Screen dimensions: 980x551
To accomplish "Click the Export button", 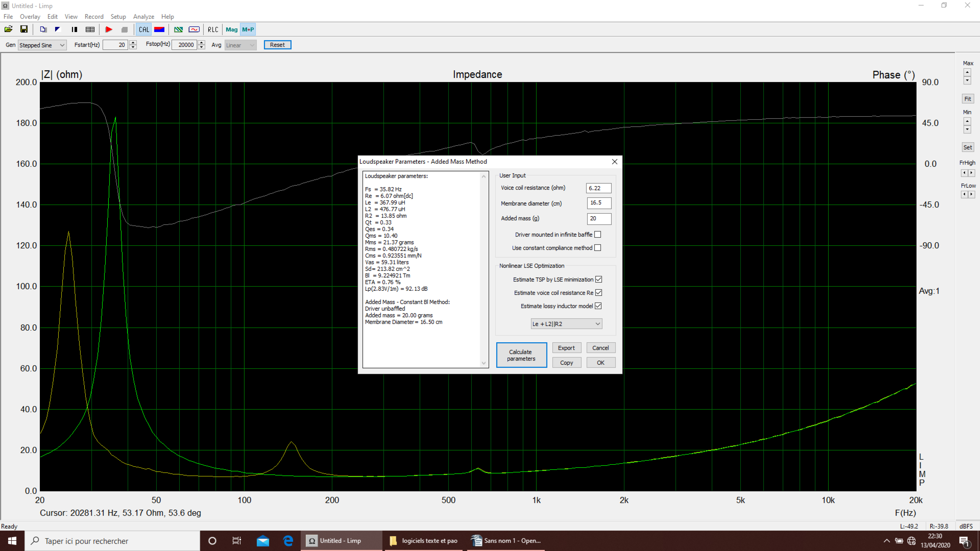I will 566,348.
